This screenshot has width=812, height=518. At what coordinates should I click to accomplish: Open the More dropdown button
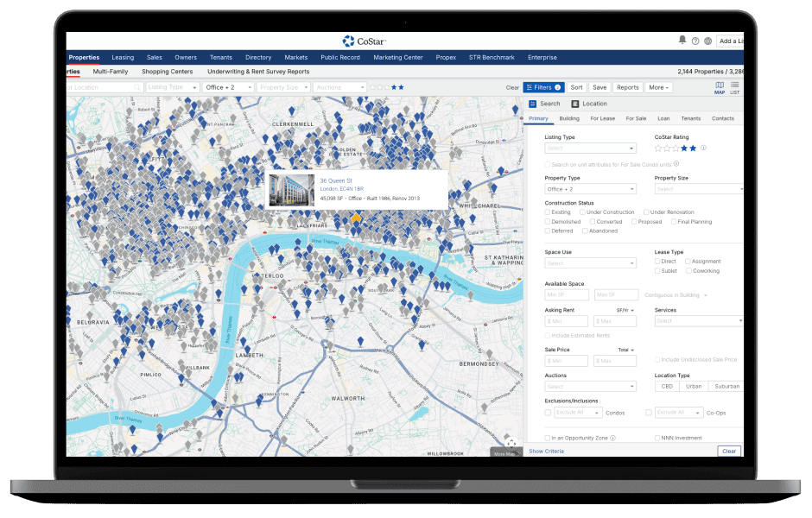659,87
